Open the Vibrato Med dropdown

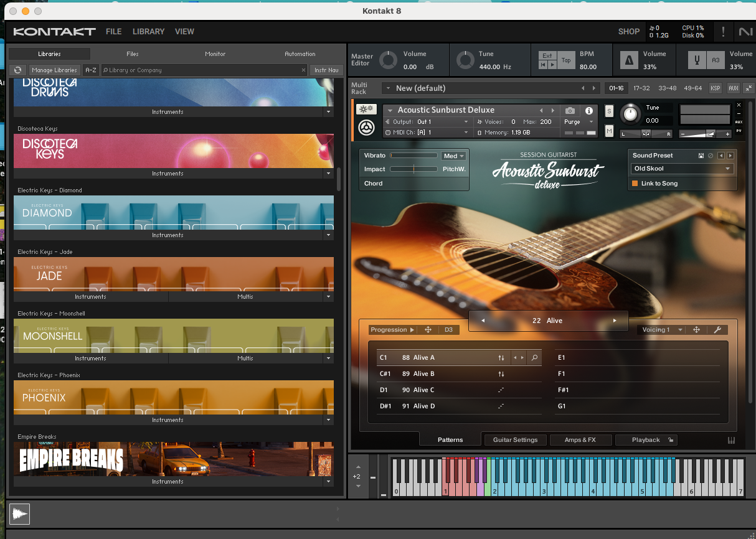pos(453,156)
